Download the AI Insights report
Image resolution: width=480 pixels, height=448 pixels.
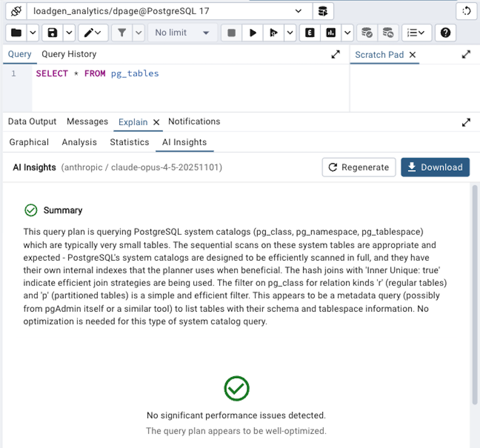tap(435, 167)
